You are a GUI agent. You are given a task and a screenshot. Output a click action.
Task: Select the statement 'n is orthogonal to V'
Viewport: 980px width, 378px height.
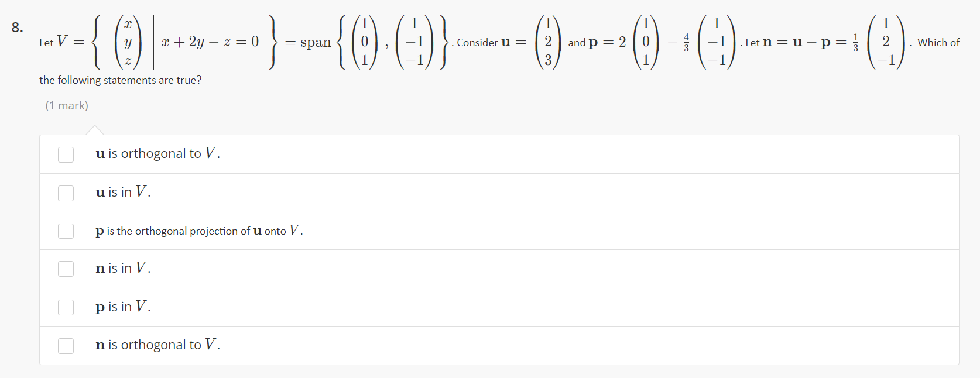click(157, 345)
